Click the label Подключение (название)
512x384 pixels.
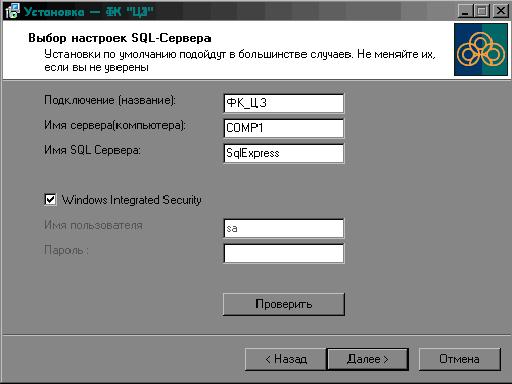tap(110, 100)
